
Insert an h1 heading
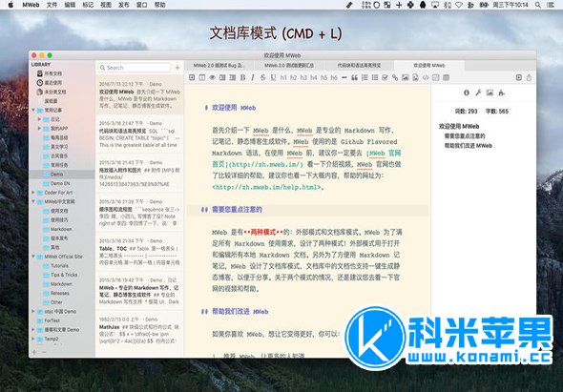[283, 77]
